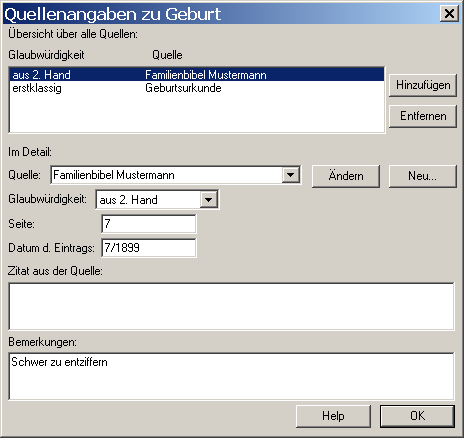
Task: Click the aus 2. Hand list entry
Action: point(41,75)
